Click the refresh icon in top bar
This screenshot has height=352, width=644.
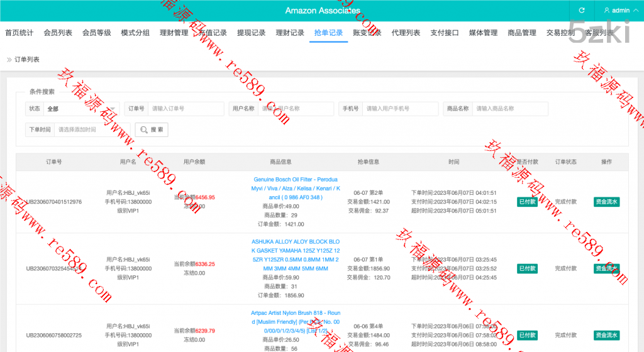click(582, 11)
